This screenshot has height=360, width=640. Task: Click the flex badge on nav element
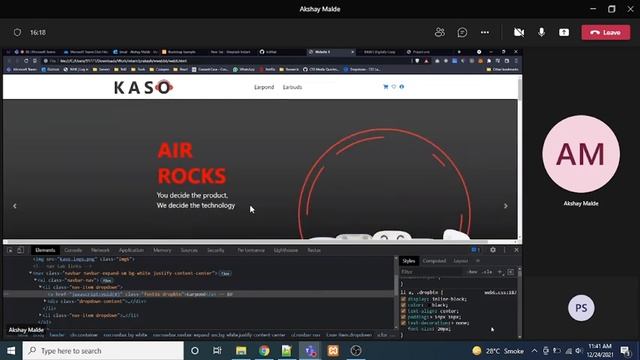pyautogui.click(x=225, y=273)
